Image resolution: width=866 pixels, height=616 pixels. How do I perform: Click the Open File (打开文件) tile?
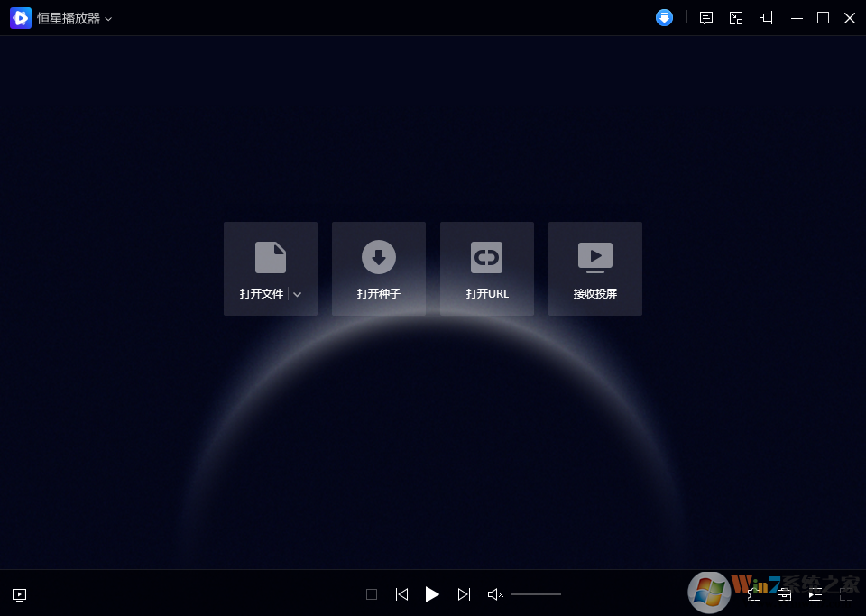click(262, 268)
